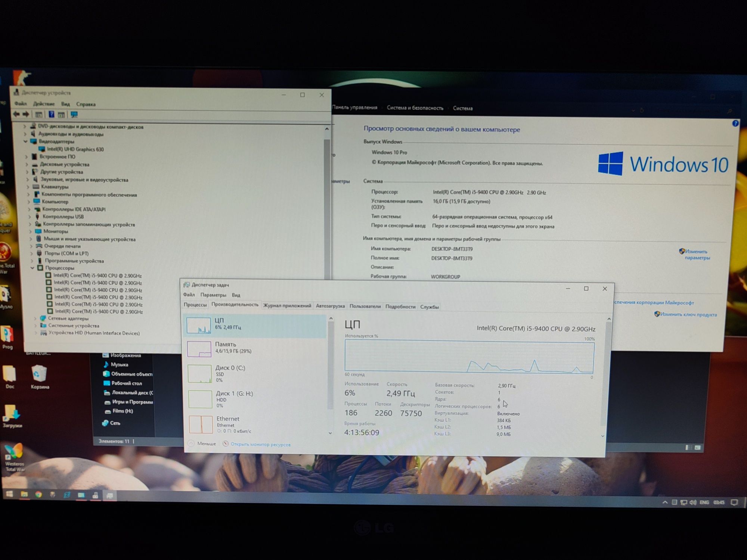Open the resource monitor icon in Task Manager

[226, 444]
